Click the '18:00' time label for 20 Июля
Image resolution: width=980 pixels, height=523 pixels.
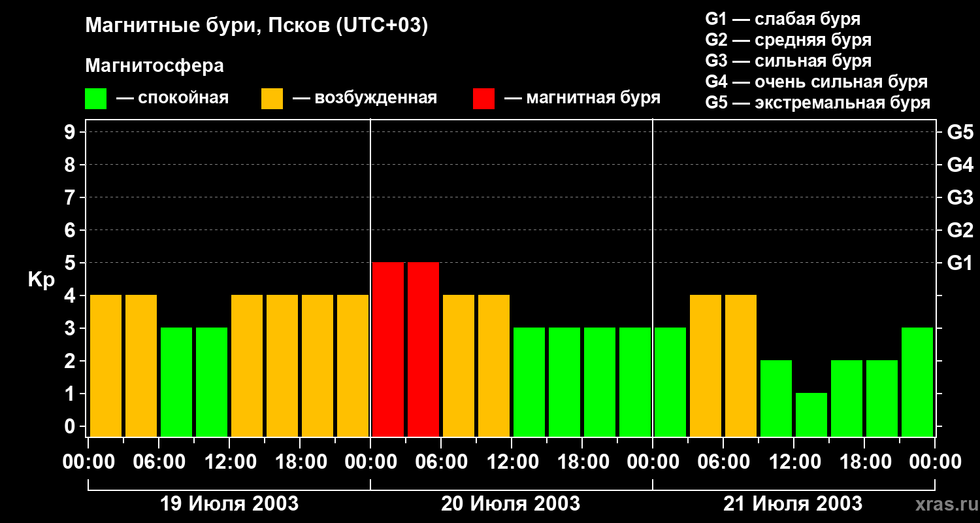(x=582, y=462)
